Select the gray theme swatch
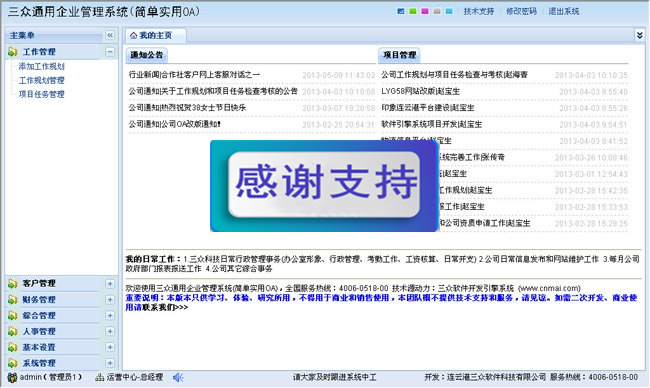This screenshot has width=650, height=388. (437, 12)
